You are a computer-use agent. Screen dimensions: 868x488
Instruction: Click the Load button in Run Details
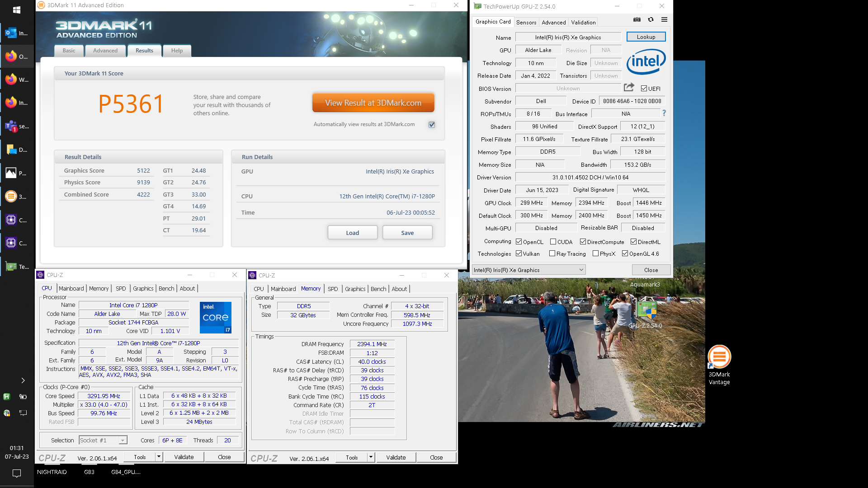coord(353,233)
